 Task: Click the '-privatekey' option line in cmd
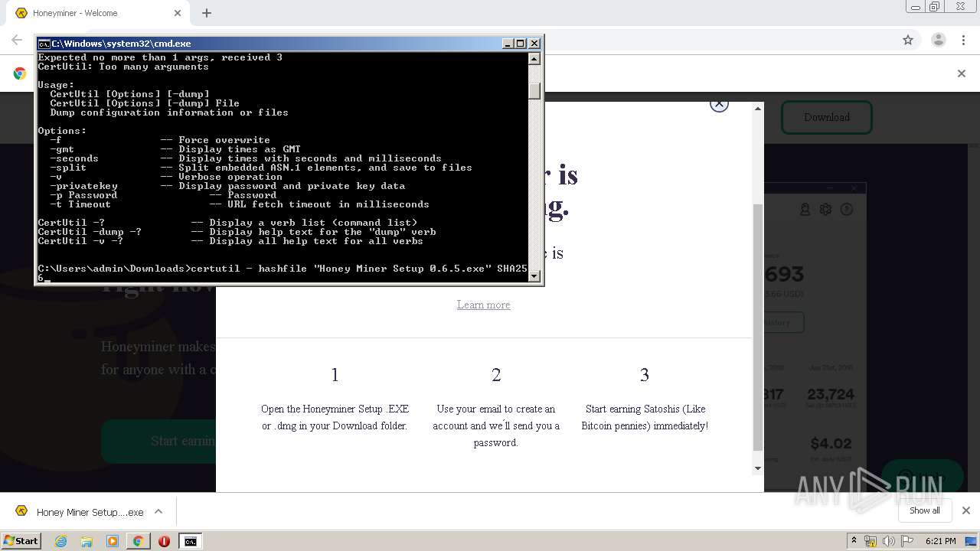(x=221, y=186)
